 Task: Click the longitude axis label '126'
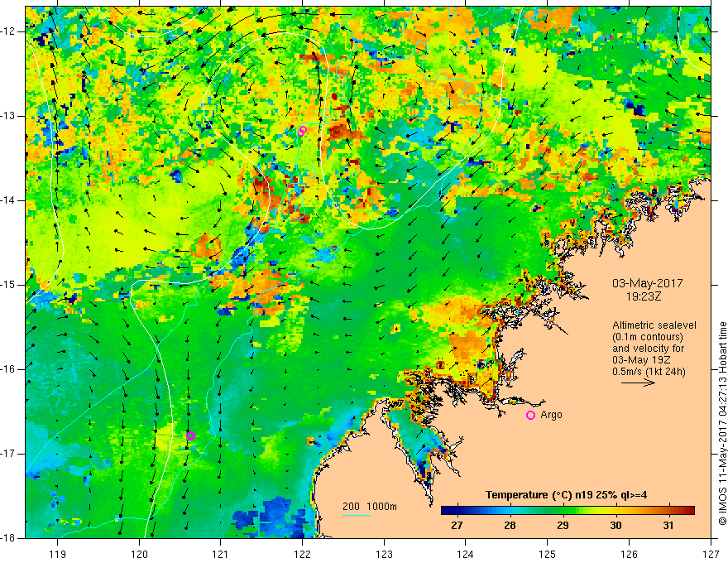tap(629, 554)
